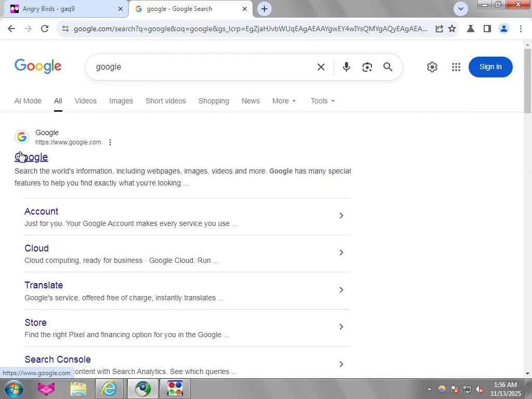Click the address bar URL

tap(250, 29)
